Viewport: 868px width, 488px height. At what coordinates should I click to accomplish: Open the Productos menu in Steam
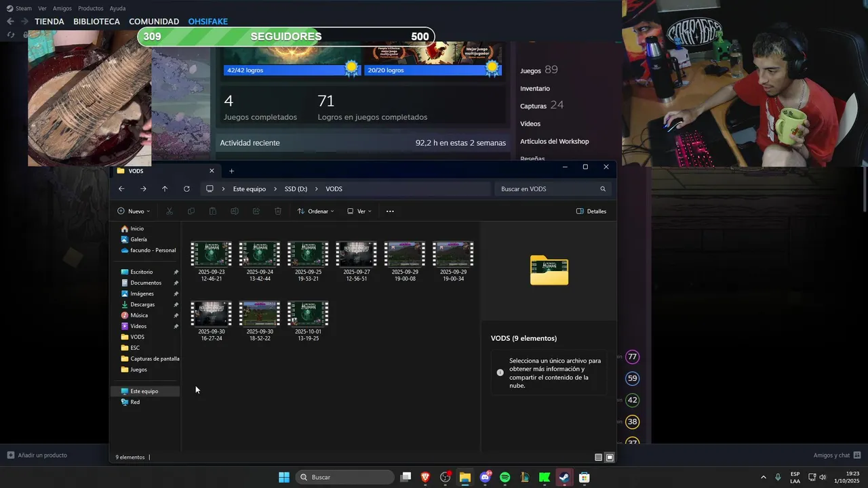(x=91, y=8)
